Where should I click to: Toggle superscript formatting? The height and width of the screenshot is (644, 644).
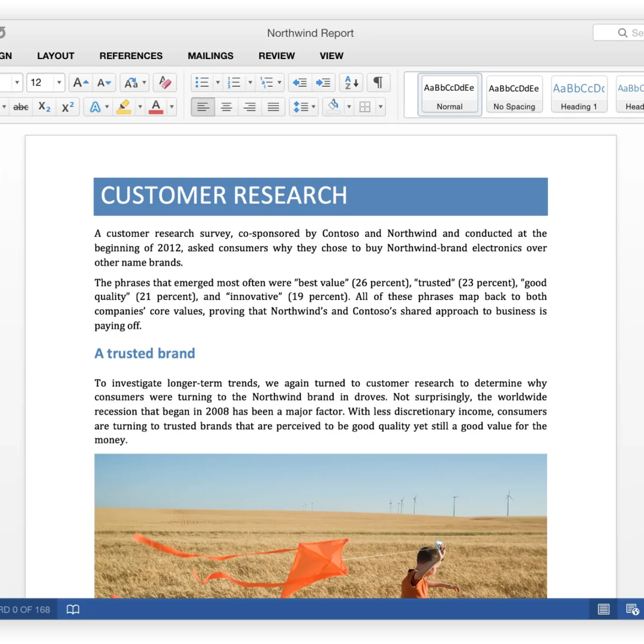(68, 107)
